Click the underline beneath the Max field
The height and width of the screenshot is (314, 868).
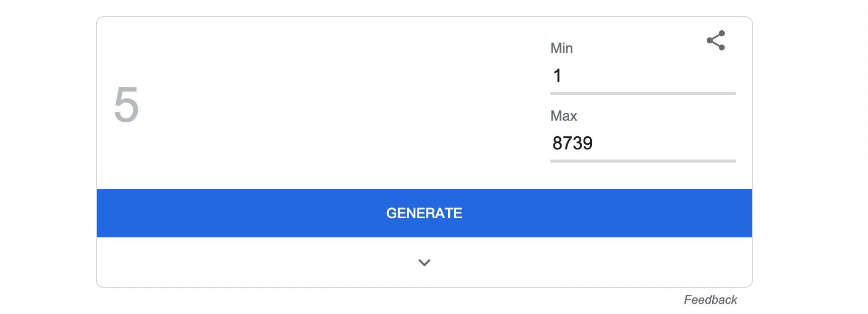click(643, 161)
